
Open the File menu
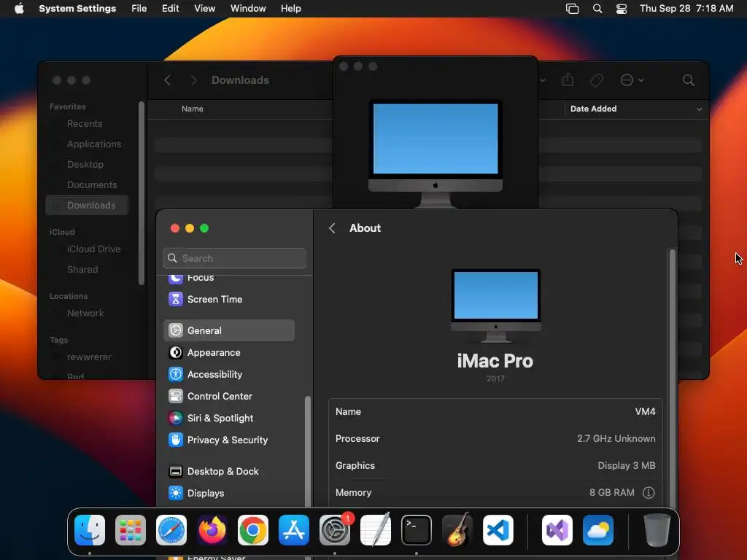point(139,9)
